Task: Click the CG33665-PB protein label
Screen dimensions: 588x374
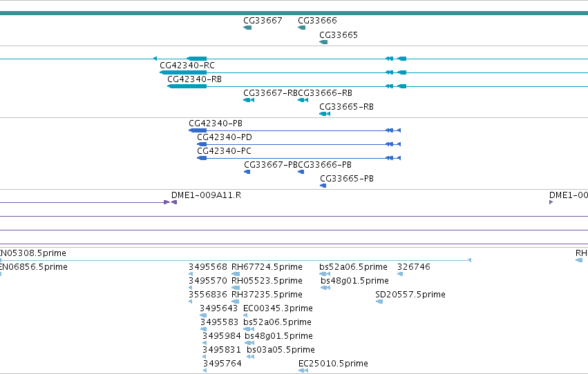Action: point(347,179)
